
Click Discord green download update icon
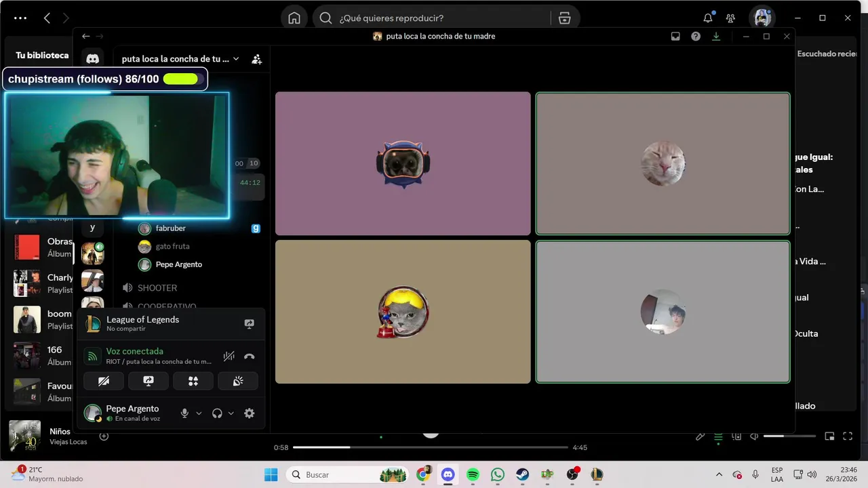click(716, 37)
